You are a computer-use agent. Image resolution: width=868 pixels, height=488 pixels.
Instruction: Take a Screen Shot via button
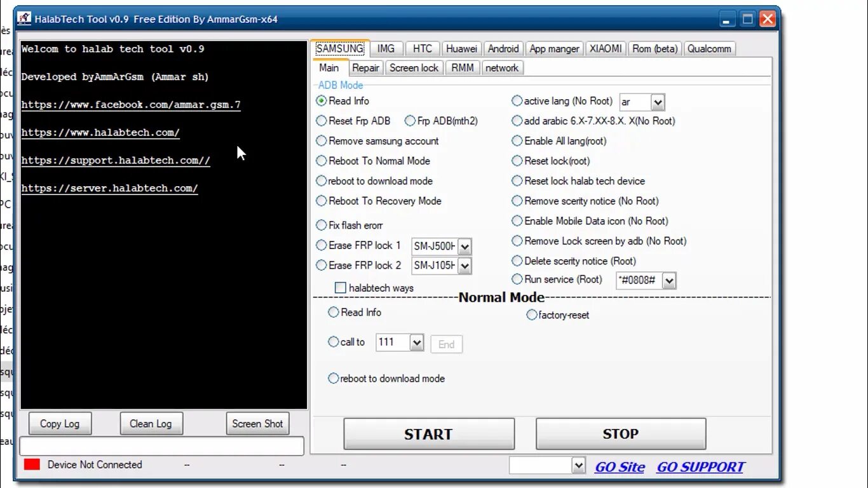(257, 424)
